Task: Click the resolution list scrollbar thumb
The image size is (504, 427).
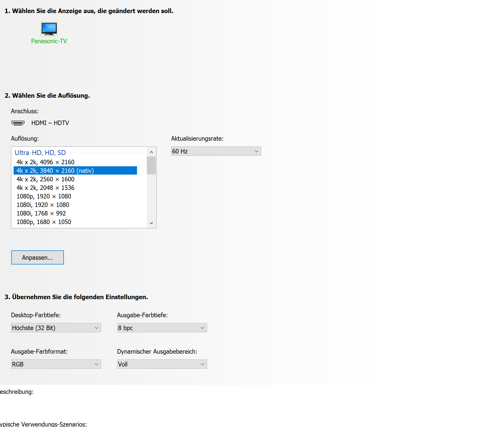Action: (151, 165)
